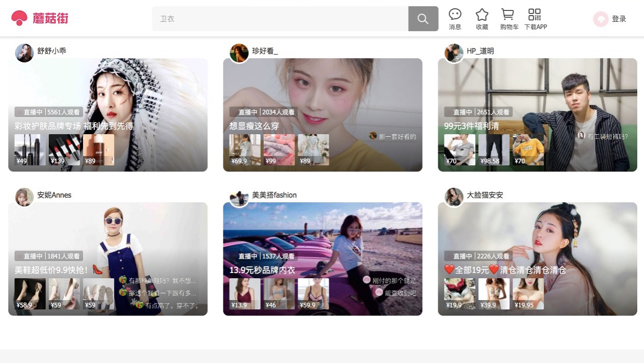The image size is (644, 363).
Task: Open 安妮Annes live stream titled 美鞋超低价9.9快抢
Action: 51,270
